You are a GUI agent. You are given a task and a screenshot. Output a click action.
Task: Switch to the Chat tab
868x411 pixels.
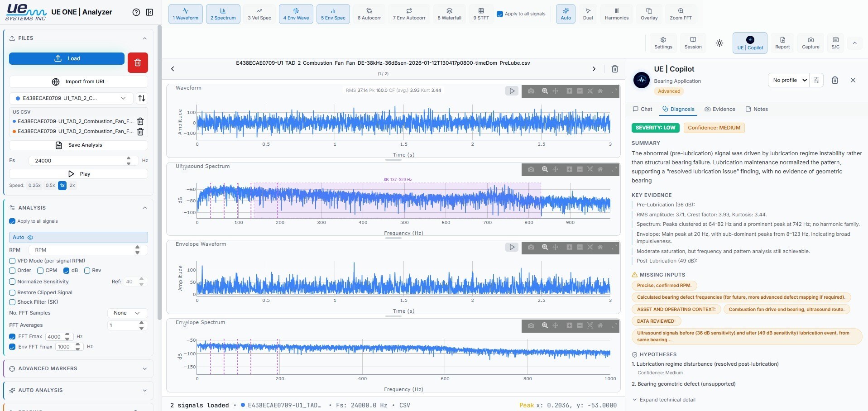[643, 109]
